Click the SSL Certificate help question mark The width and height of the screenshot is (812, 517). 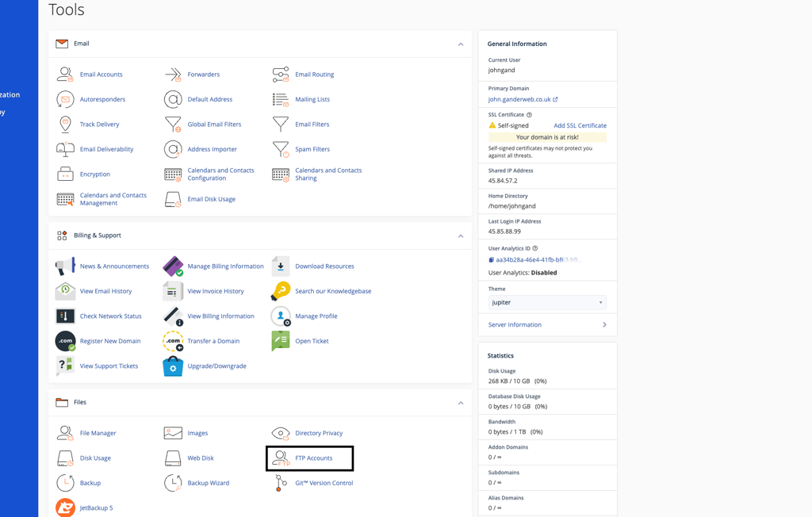point(529,115)
